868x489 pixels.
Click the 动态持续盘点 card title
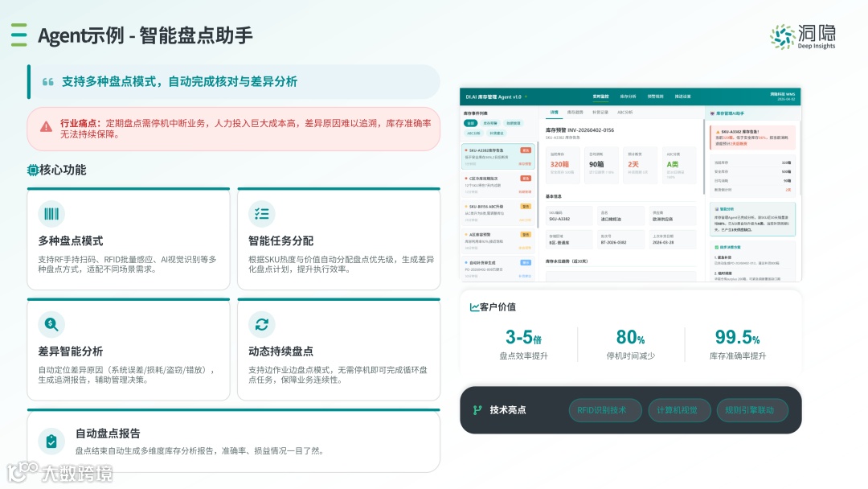(x=280, y=351)
